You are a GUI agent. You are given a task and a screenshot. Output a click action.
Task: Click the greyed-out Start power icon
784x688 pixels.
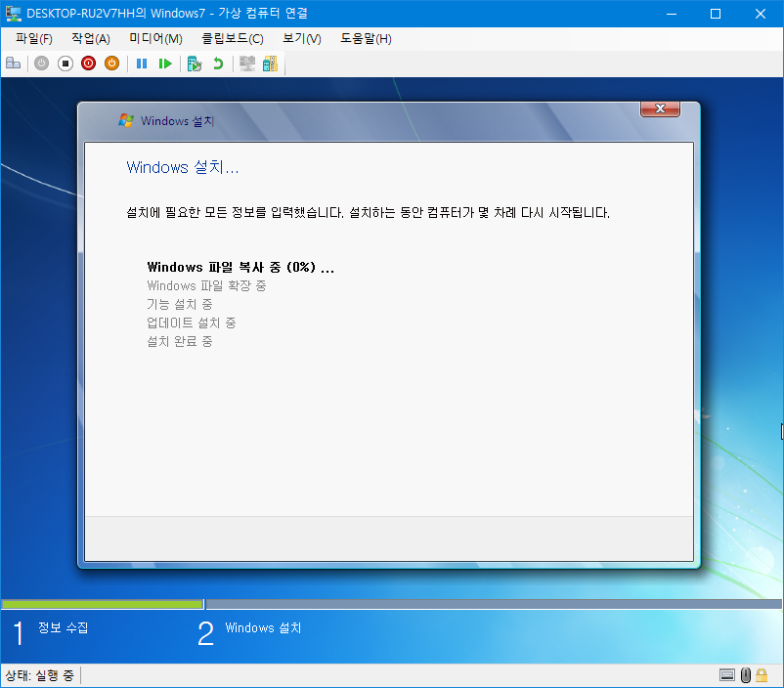click(x=41, y=64)
